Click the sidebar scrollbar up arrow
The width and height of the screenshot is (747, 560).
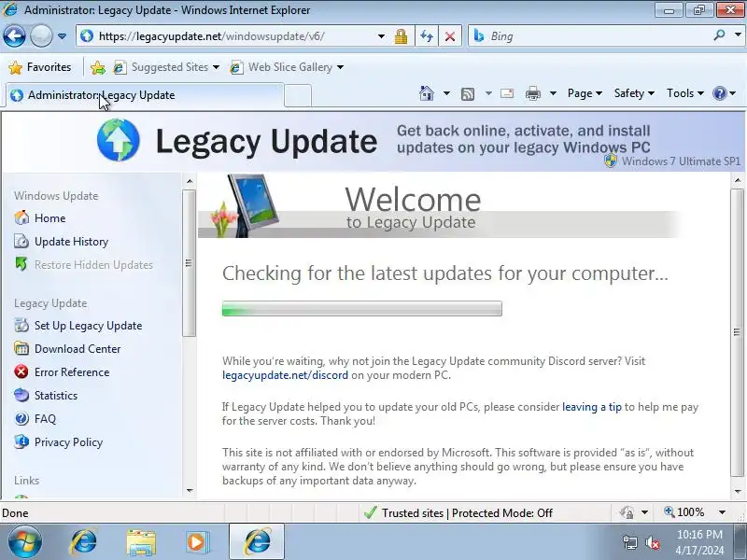(x=190, y=181)
